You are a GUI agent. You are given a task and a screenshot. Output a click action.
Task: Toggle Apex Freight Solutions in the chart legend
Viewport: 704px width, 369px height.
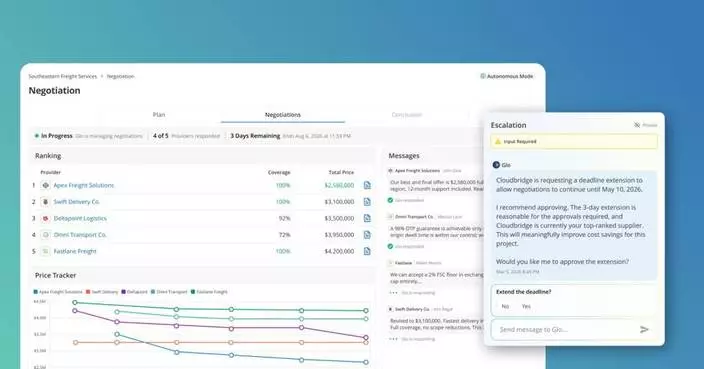pos(58,292)
